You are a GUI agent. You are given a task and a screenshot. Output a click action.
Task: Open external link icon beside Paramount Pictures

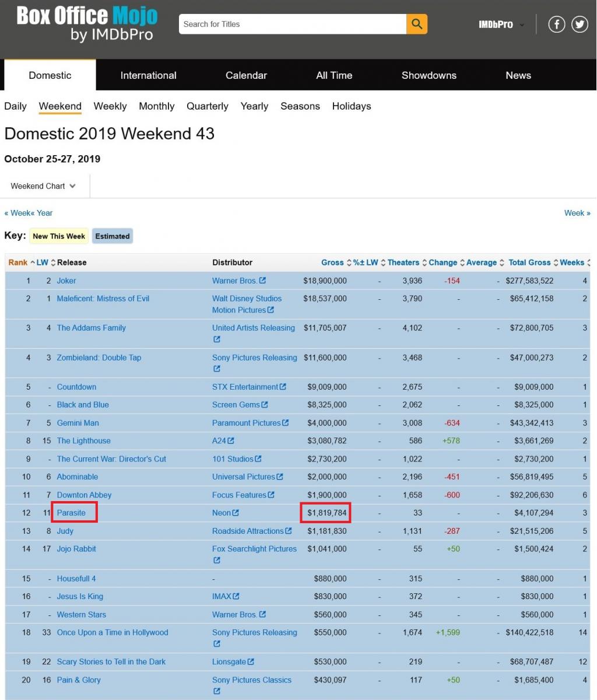(x=286, y=423)
